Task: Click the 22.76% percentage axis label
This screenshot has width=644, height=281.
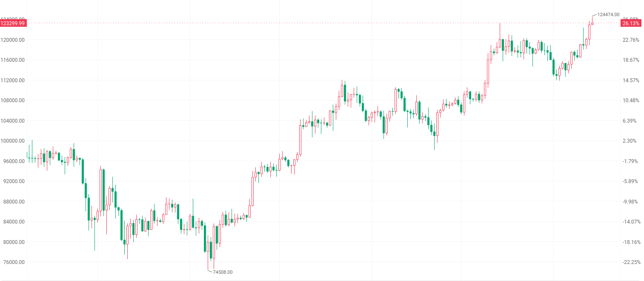Action: (x=631, y=40)
